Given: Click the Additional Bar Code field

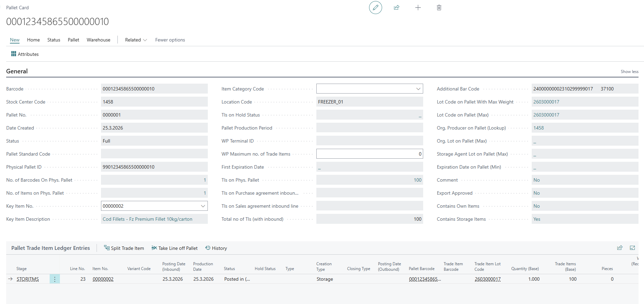Looking at the screenshot, I should coord(585,89).
